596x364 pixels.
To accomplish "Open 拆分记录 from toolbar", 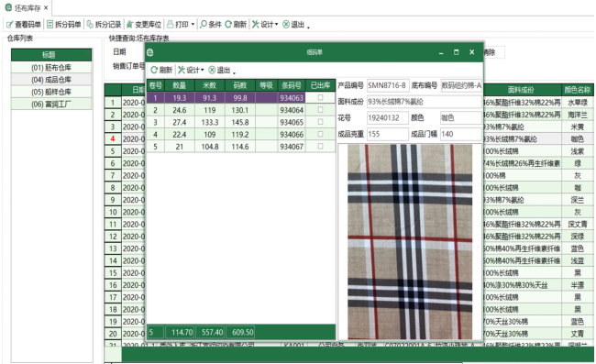I will (x=104, y=25).
